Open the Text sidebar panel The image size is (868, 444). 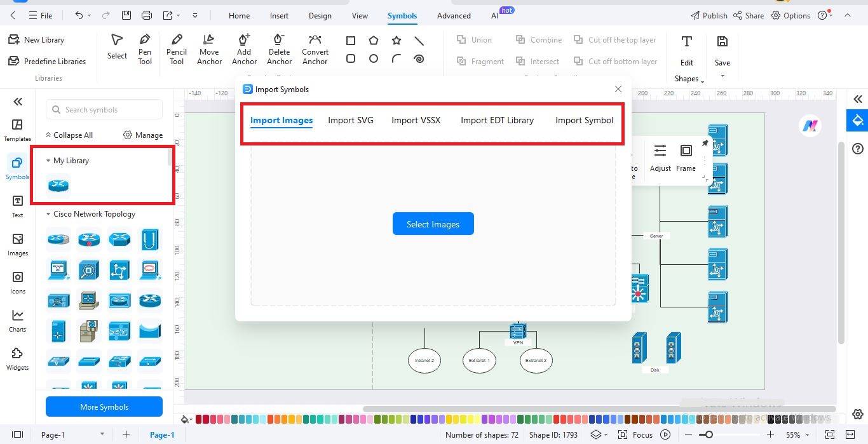coord(17,206)
